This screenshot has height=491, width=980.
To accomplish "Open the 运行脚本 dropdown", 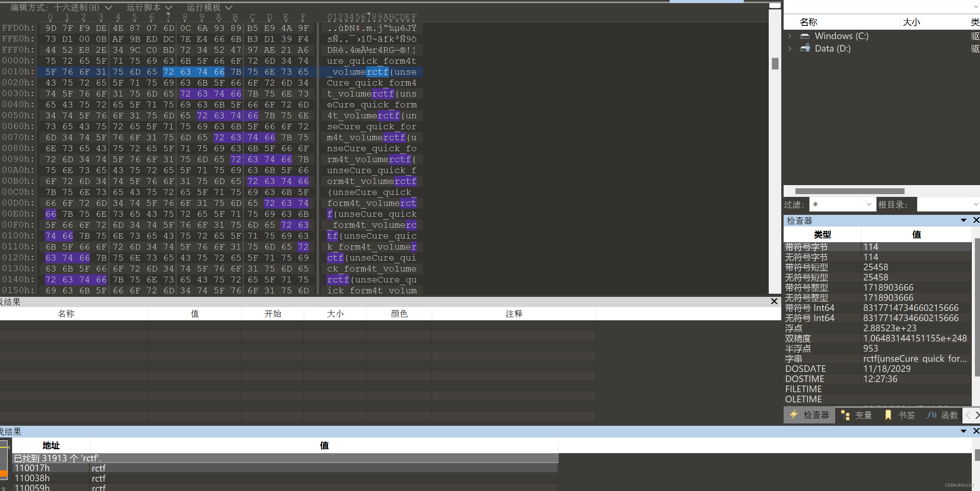I will [169, 7].
